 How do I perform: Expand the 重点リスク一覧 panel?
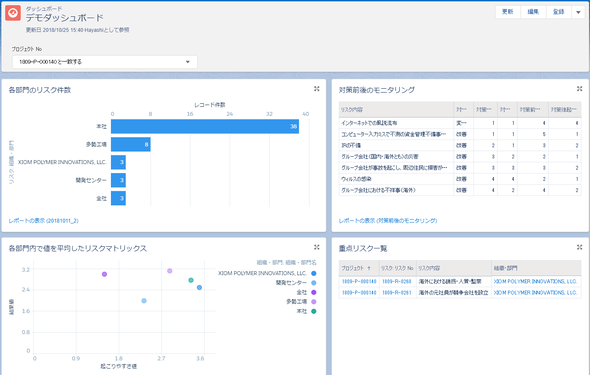coord(579,247)
